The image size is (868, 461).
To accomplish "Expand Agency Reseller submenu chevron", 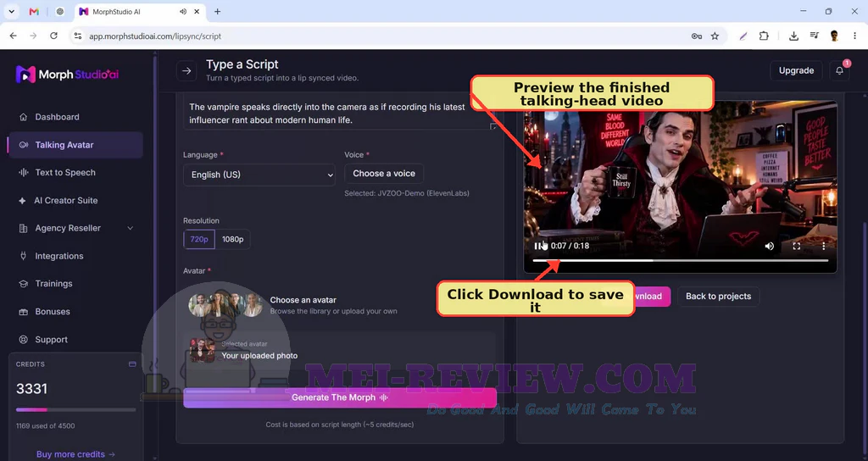I will point(130,228).
